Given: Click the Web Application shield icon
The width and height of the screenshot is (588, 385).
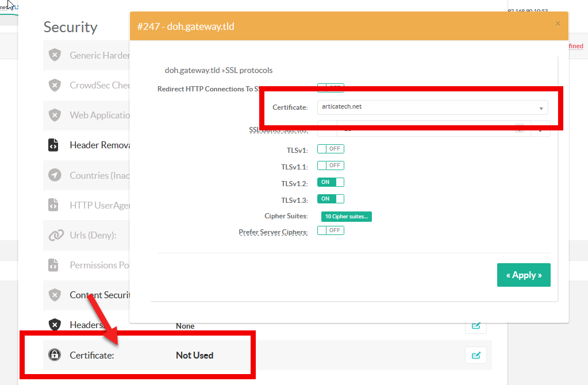Looking at the screenshot, I should 55,115.
